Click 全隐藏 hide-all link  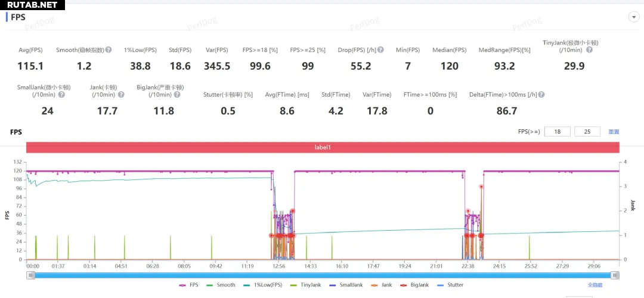point(596,285)
